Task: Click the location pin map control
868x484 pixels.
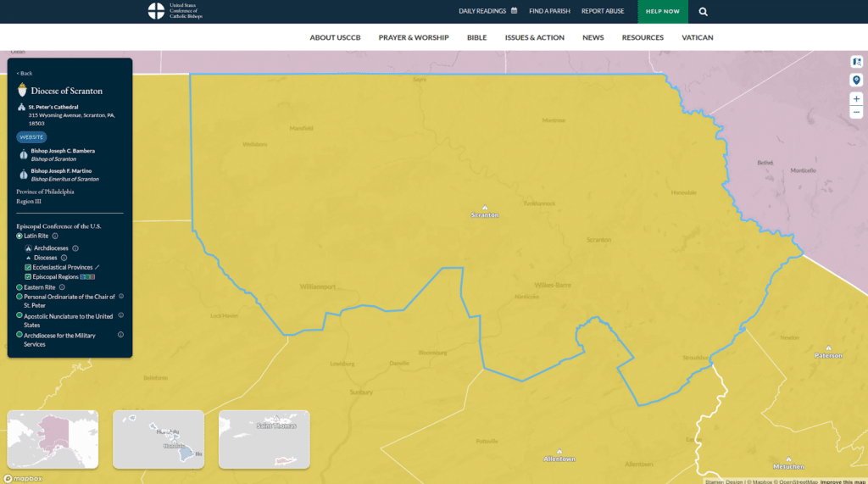Action: coord(856,80)
